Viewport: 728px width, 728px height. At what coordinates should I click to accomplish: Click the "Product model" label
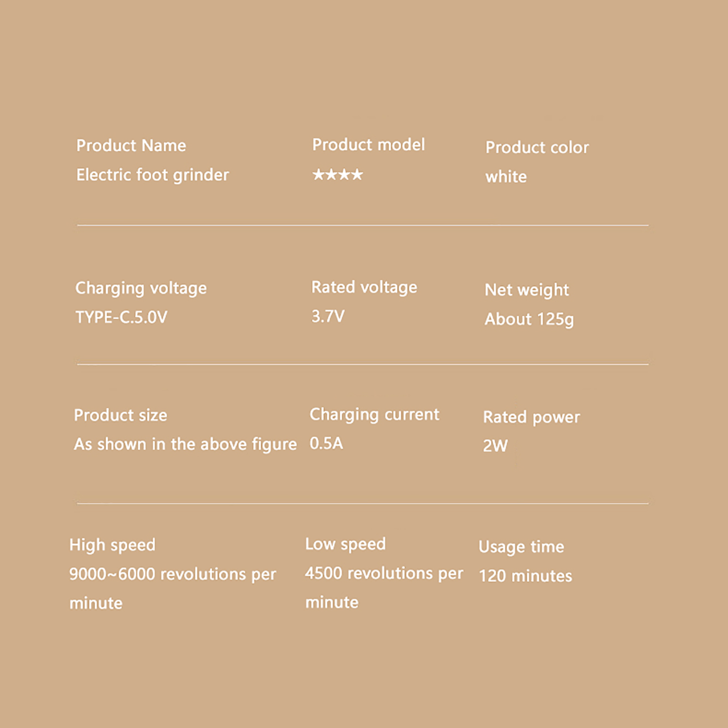(368, 145)
